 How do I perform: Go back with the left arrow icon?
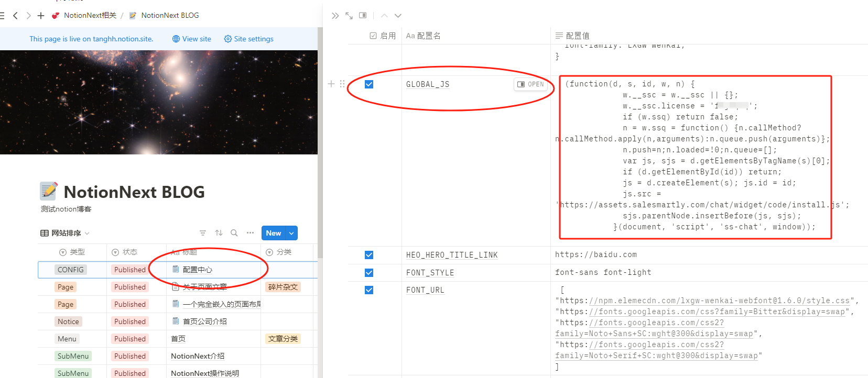(x=15, y=16)
